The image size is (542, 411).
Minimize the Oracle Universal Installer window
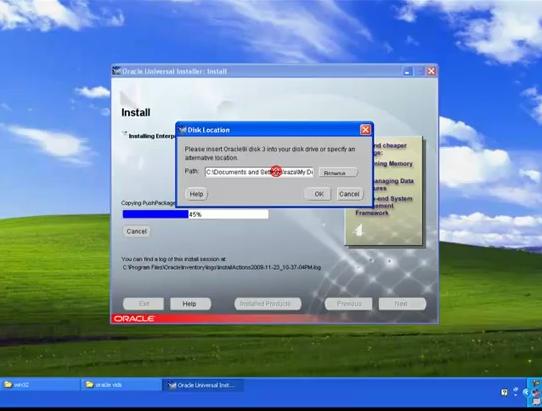click(x=408, y=71)
